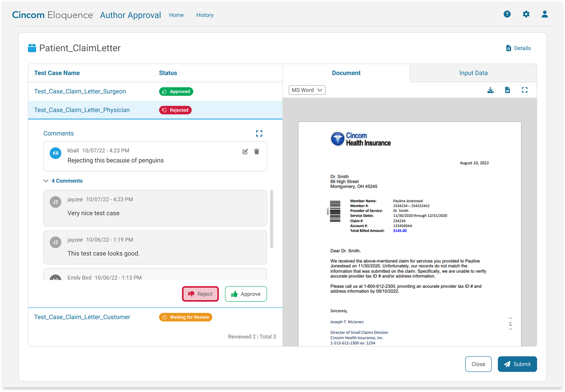Screen dimensions: 565x392
Task: Click the comments list scrollbar
Action: (271, 219)
